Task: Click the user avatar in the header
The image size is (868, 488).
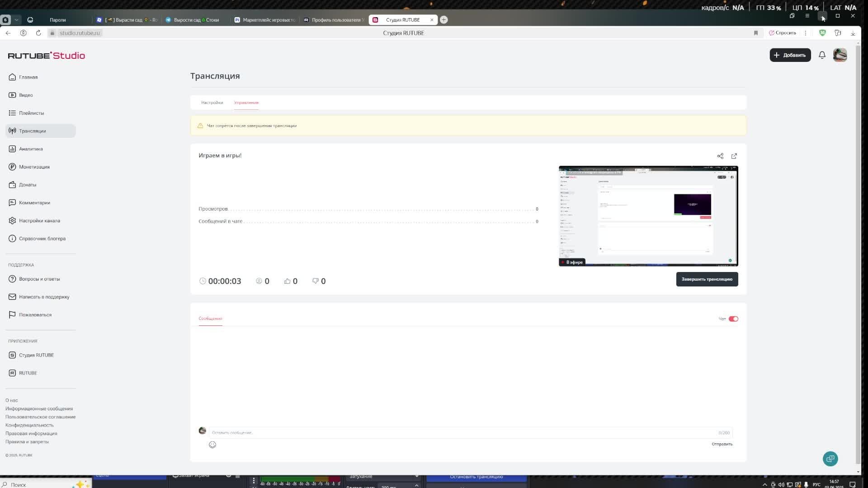Action: coord(840,55)
